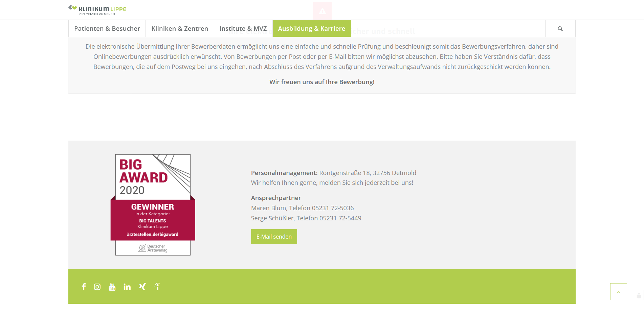Click the scroll-to-top arrow button

[619, 292]
